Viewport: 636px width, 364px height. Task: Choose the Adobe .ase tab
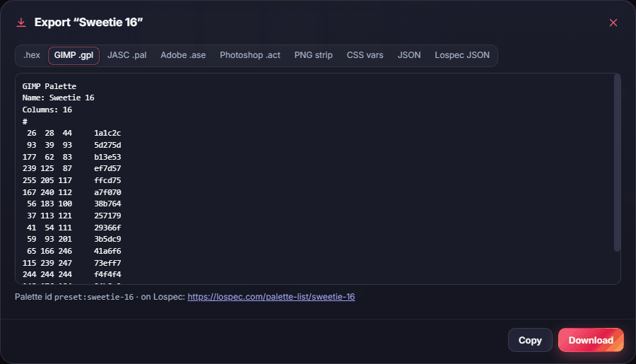click(x=183, y=55)
